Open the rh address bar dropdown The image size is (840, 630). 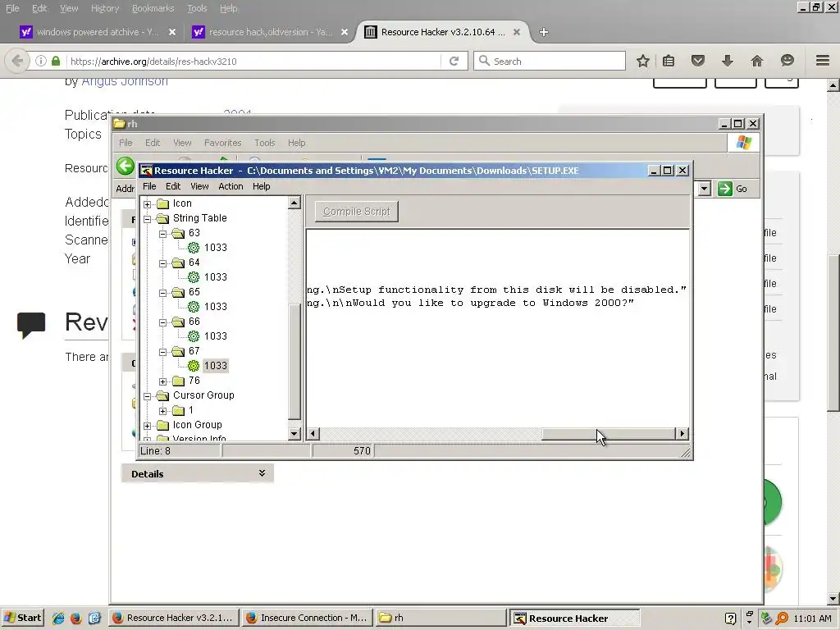[x=705, y=189]
